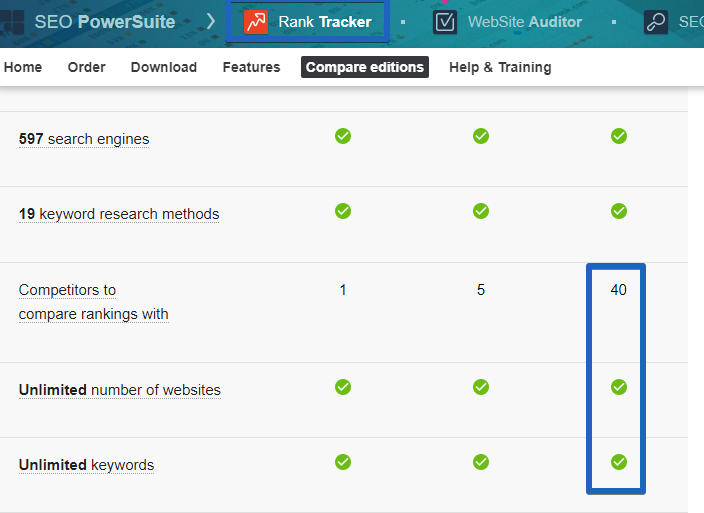Click third-column checkmark for Unlimited number of websites
The height and width of the screenshot is (513, 704).
(619, 387)
